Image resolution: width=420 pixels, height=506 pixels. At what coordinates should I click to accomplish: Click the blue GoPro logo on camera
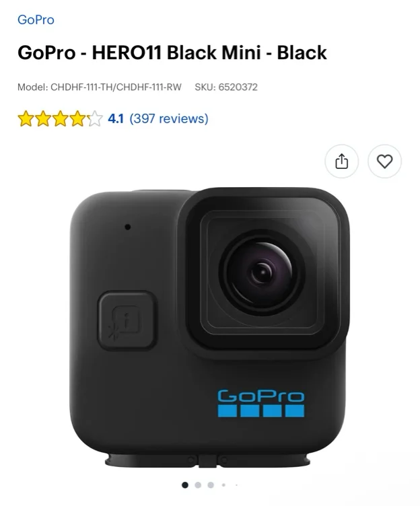tap(261, 403)
